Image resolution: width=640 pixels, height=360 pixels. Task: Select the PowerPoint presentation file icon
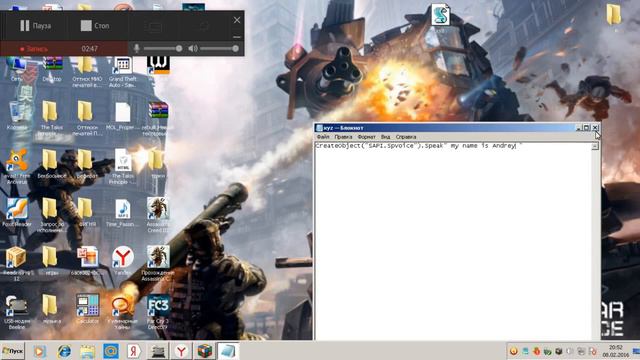87,260
